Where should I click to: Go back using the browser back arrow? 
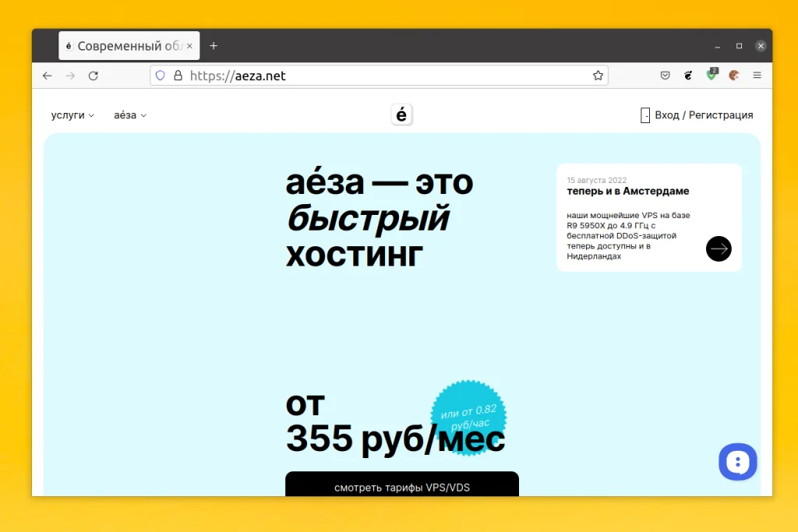tap(47, 76)
